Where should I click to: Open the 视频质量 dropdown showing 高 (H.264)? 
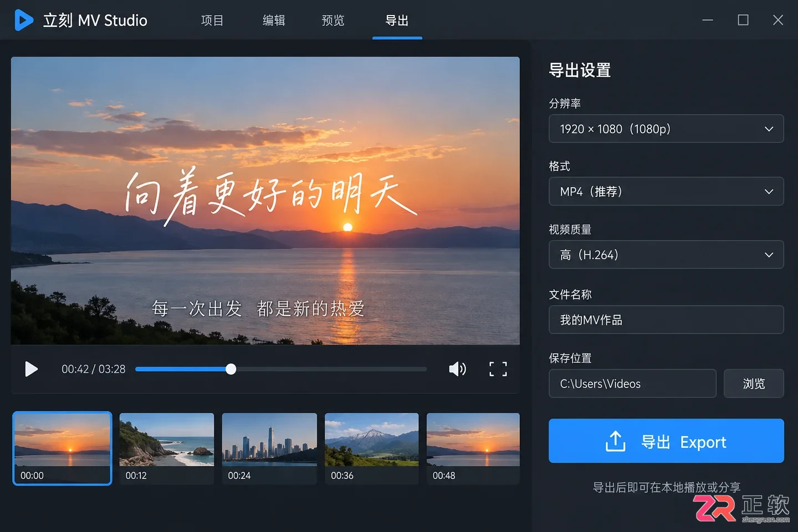click(x=666, y=254)
